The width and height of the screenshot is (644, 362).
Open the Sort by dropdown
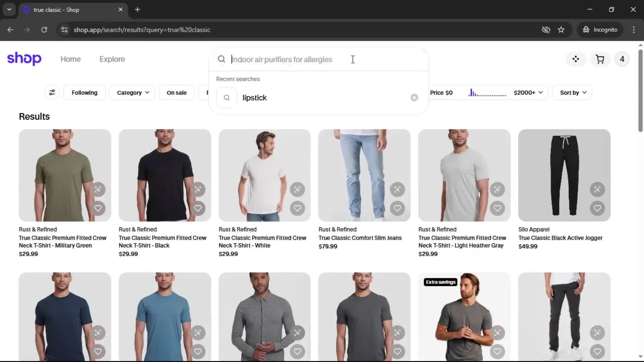[573, 93]
